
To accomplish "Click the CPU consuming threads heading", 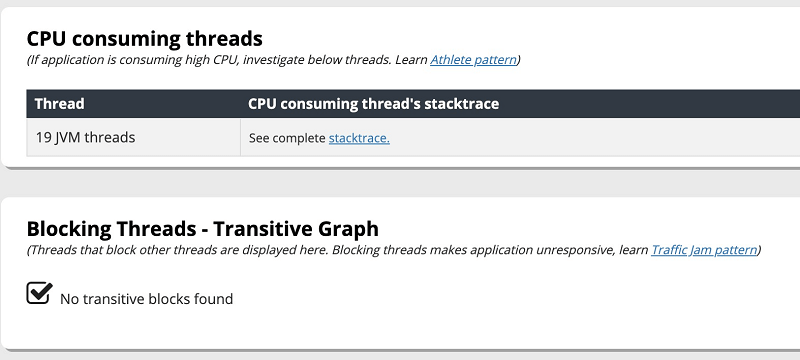I will (145, 38).
